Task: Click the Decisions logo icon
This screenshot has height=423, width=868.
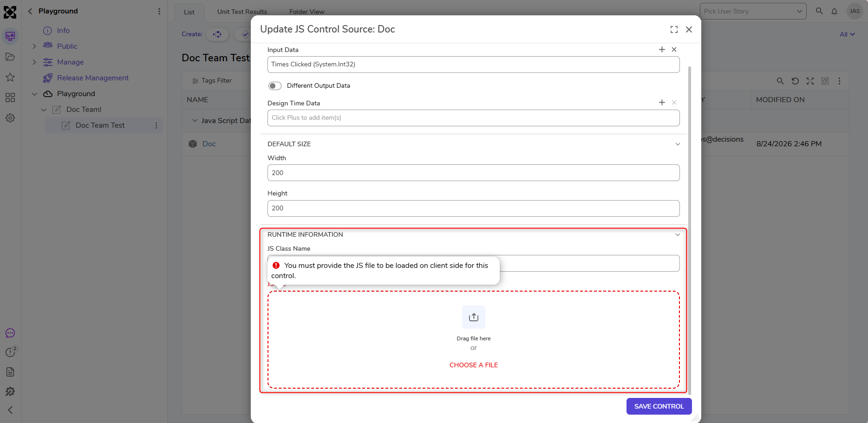Action: [10, 12]
